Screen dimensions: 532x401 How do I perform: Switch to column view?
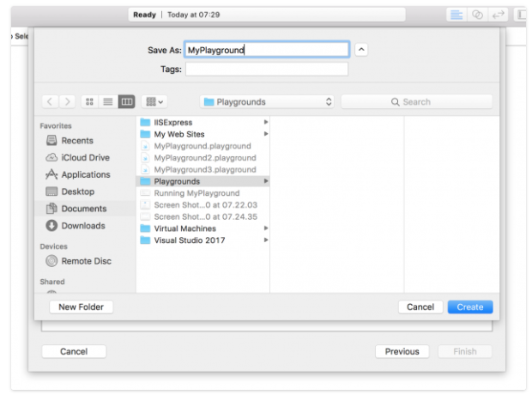click(126, 101)
